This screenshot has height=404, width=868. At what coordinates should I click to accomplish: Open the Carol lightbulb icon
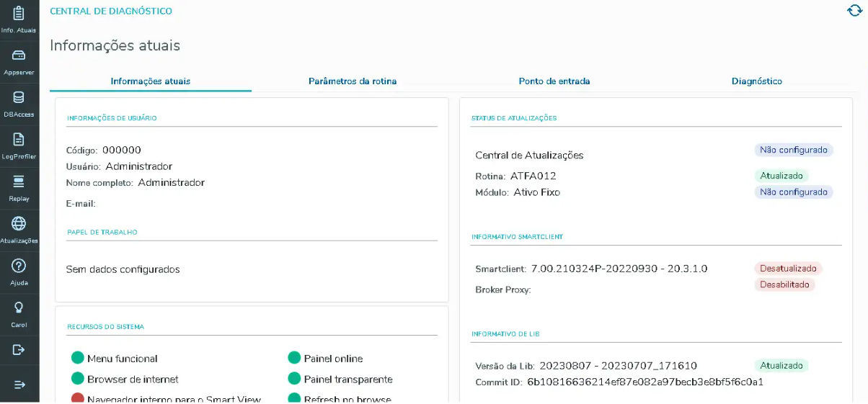(19, 308)
